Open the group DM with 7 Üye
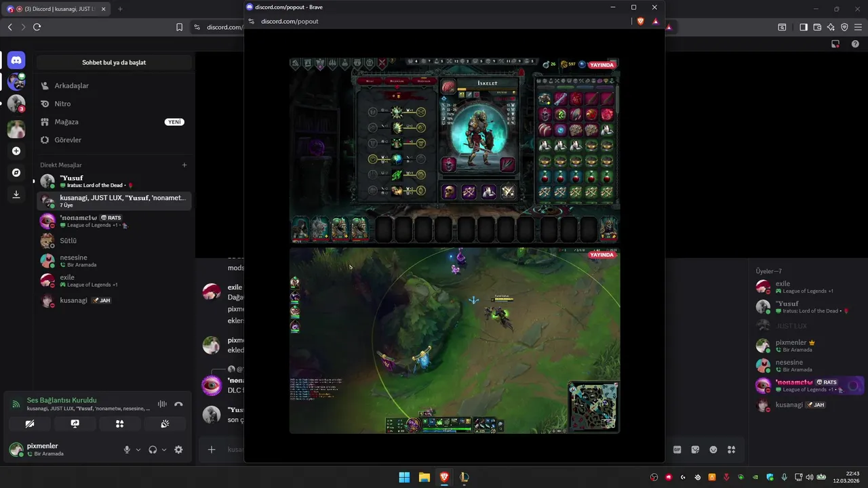 (114, 201)
